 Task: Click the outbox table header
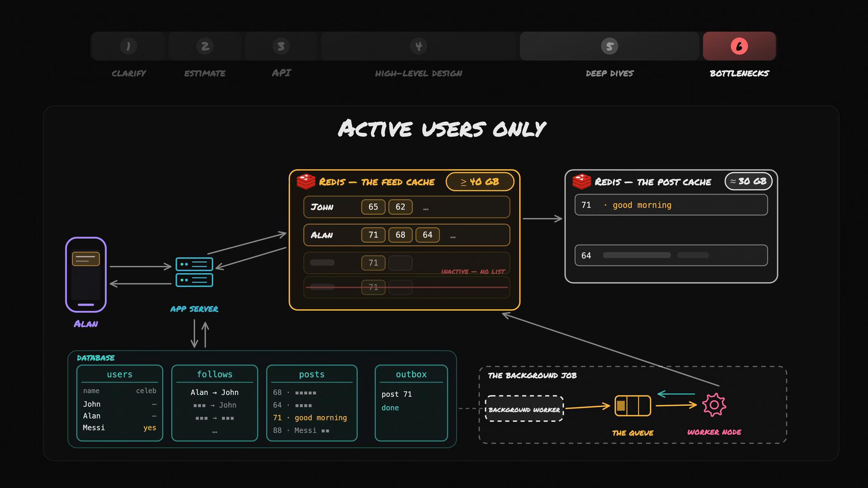(x=411, y=375)
